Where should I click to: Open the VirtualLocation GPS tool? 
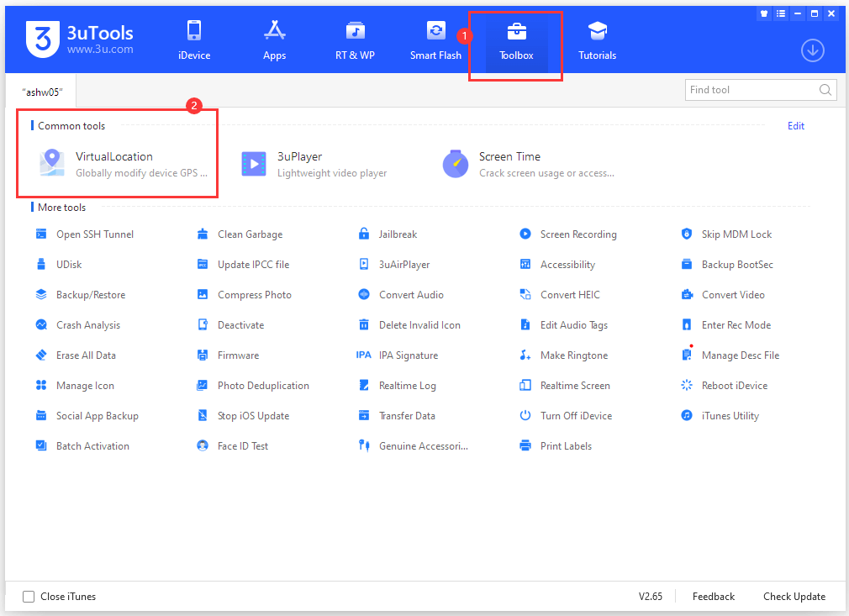(x=113, y=156)
